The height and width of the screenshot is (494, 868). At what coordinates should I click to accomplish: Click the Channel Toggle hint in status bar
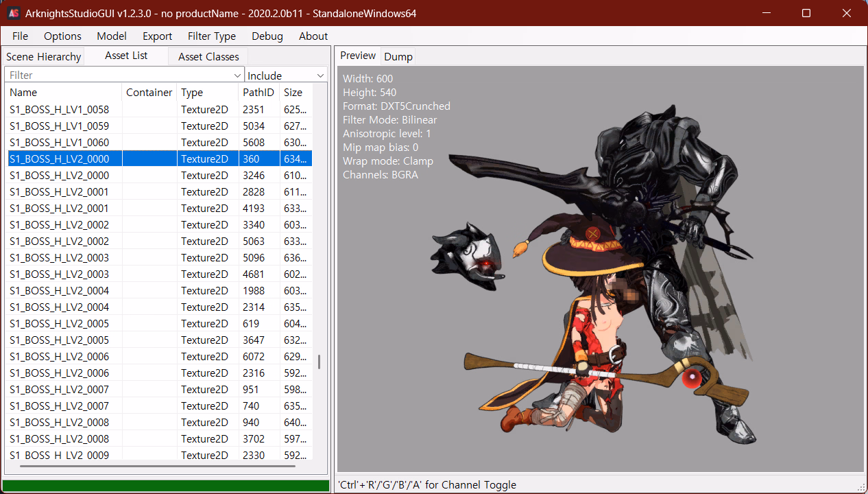(x=427, y=485)
